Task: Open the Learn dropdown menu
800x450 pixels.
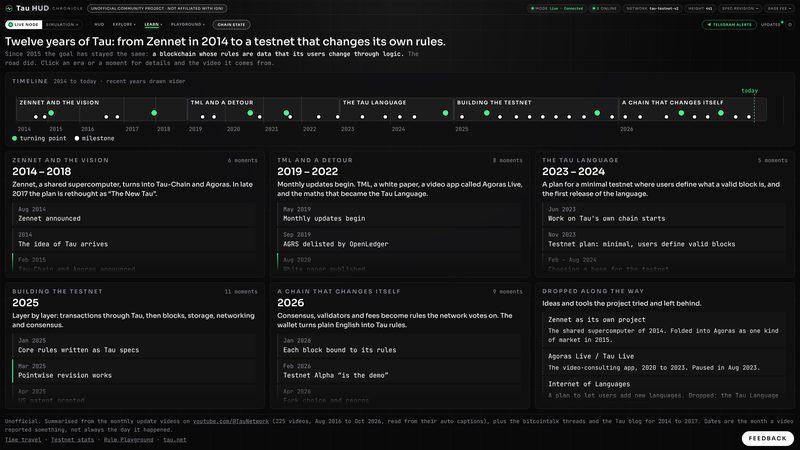Action: [153, 24]
